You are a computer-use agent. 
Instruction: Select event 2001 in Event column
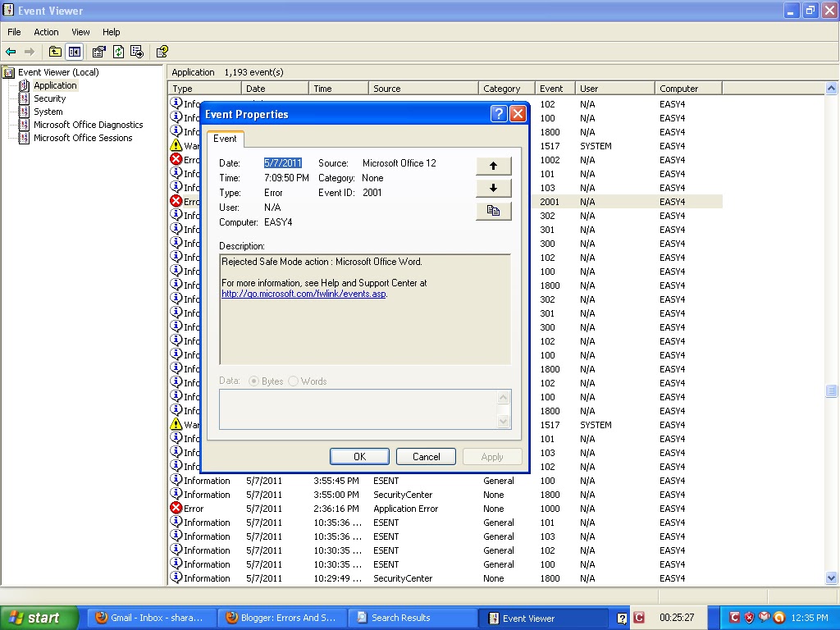tap(549, 202)
